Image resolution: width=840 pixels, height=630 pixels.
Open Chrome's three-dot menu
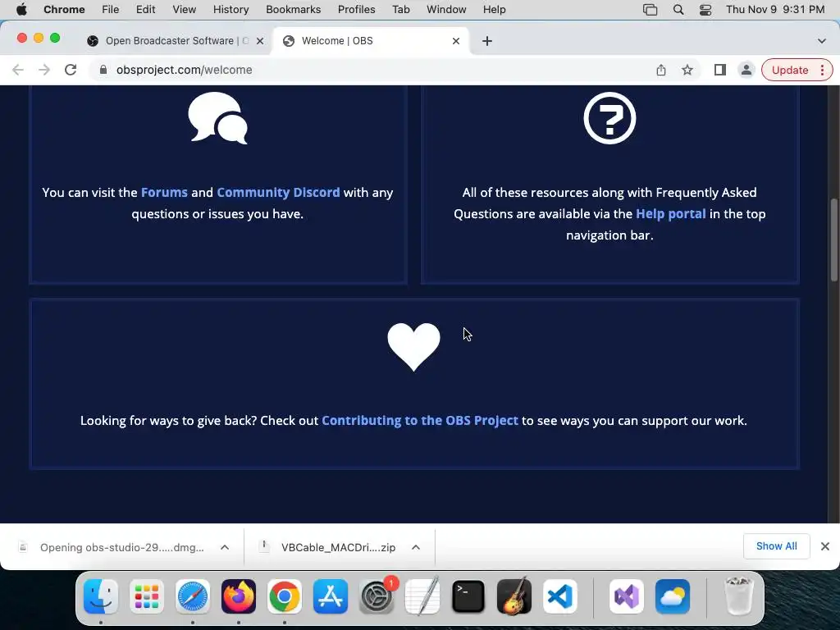click(822, 70)
